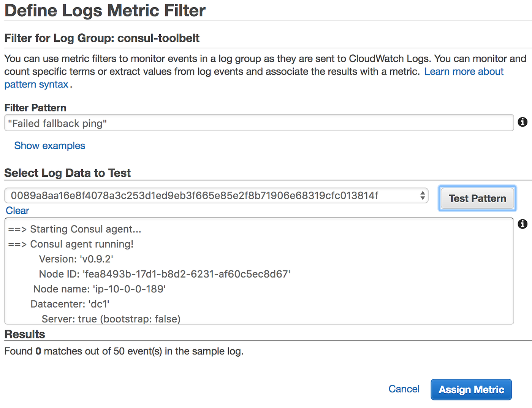532x408 pixels.
Task: Click the 'Server: true' log line
Action: click(x=111, y=319)
